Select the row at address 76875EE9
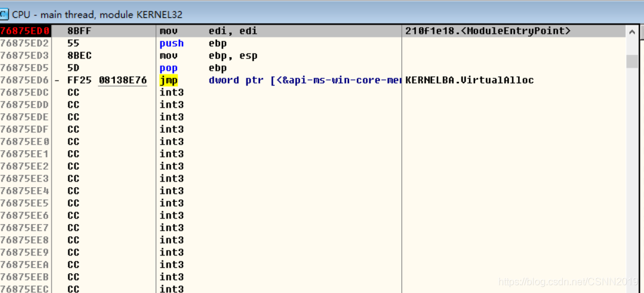 [313, 252]
